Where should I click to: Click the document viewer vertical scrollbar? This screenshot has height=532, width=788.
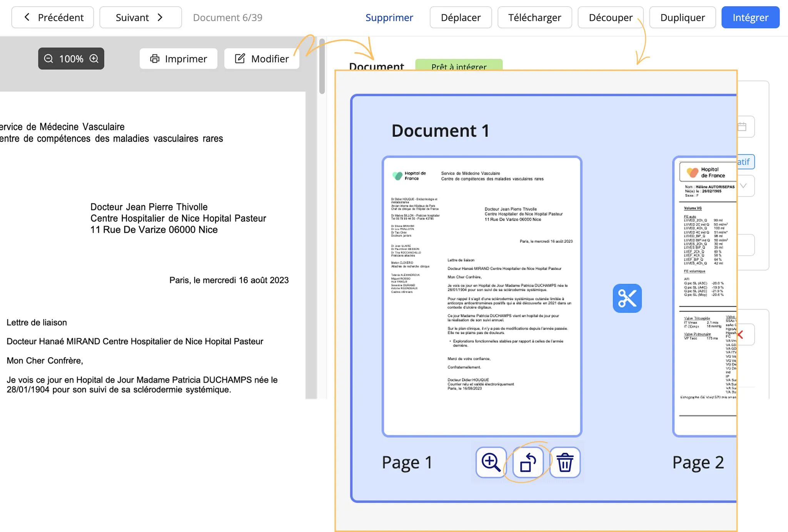pyautogui.click(x=322, y=66)
